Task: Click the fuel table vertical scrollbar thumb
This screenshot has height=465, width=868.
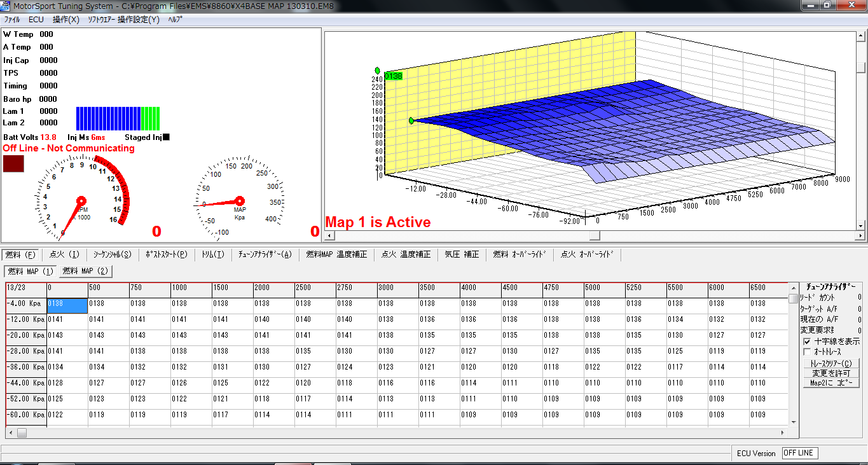Action: (x=793, y=298)
